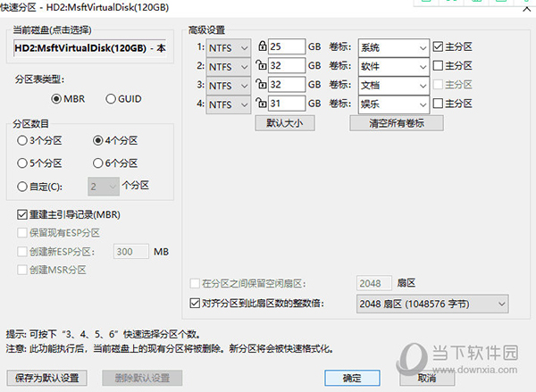Click the 清空所有卷标 button
Viewport: 536px width, 392px height.
pyautogui.click(x=397, y=123)
